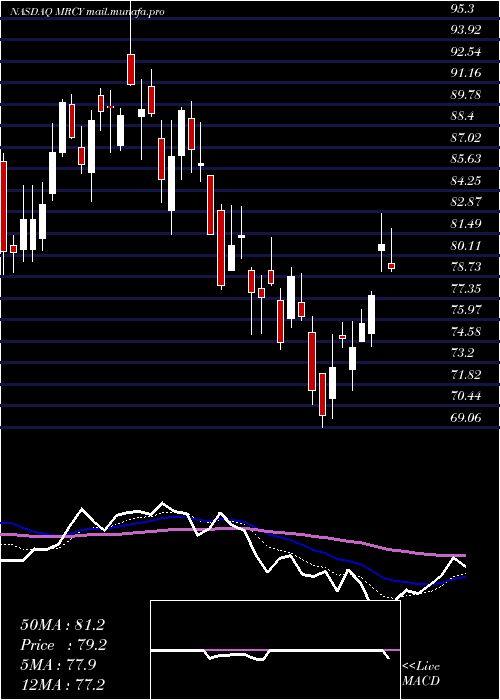Select the 92.54 price axis label
This screenshot has height=700, width=500.
click(467, 52)
